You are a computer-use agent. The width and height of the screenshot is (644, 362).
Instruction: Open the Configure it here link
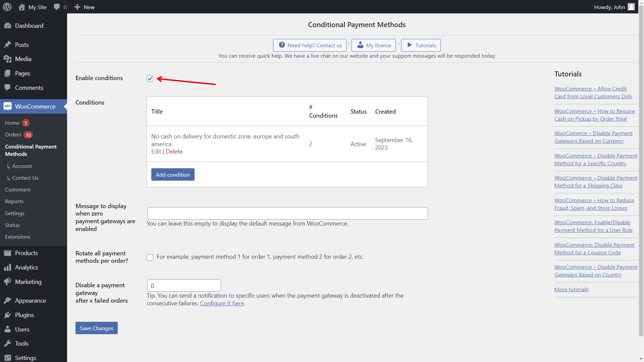pyautogui.click(x=222, y=303)
